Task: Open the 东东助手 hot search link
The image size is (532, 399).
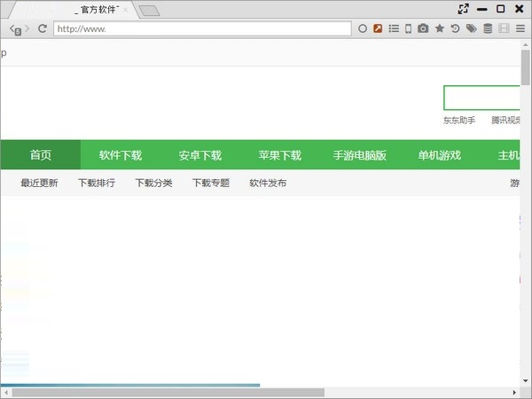Action: [x=459, y=120]
